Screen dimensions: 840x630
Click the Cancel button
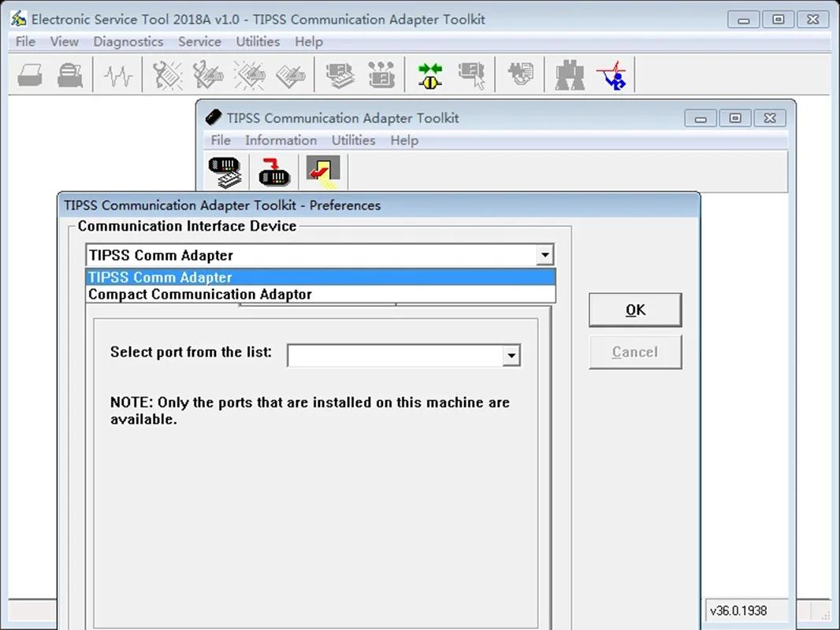(x=635, y=352)
